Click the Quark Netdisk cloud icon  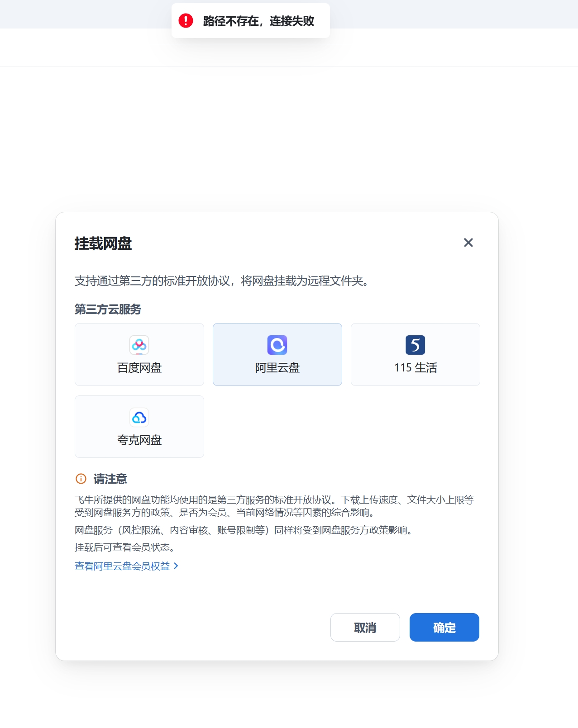pos(139,418)
